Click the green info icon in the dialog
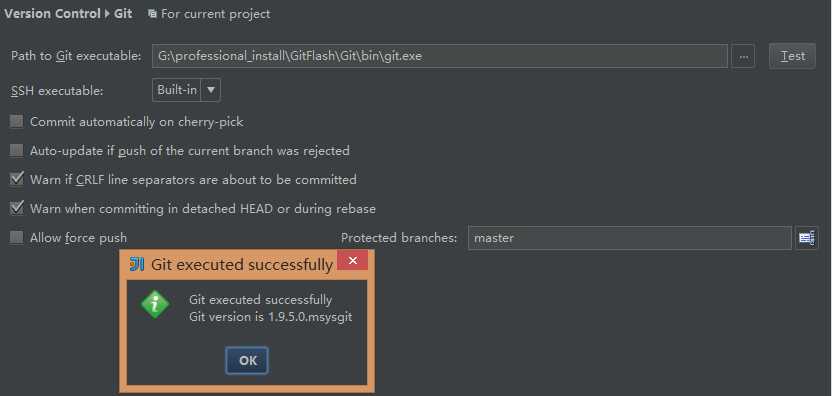832x396 pixels. pos(155,305)
